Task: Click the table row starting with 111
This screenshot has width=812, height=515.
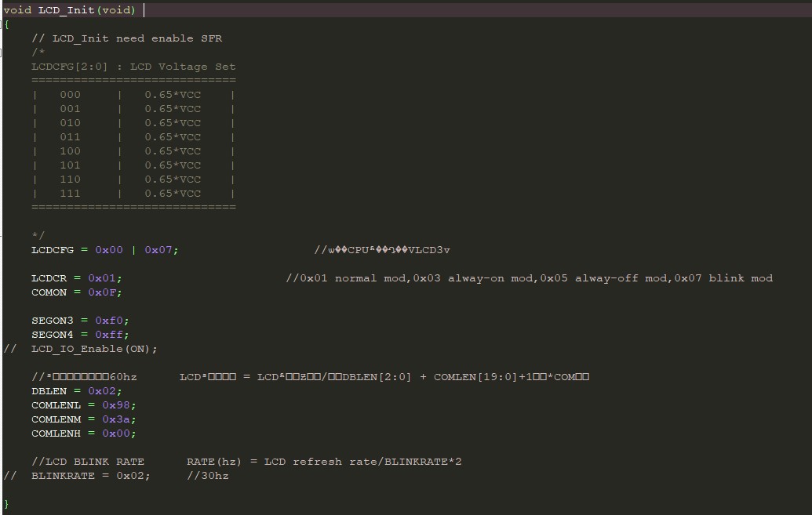Action: pos(133,194)
